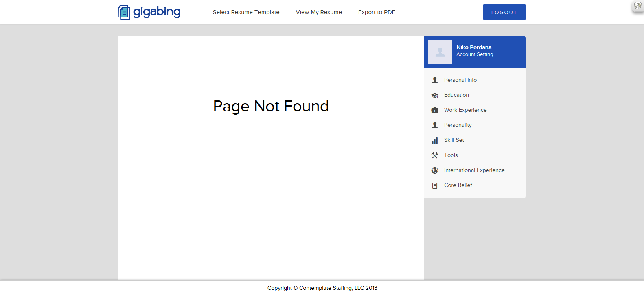Click the person icon beside Personal Info

pos(435,80)
